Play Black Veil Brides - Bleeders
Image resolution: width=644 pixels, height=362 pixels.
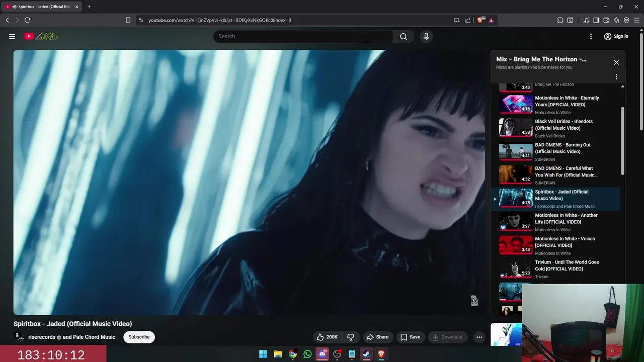click(x=556, y=128)
